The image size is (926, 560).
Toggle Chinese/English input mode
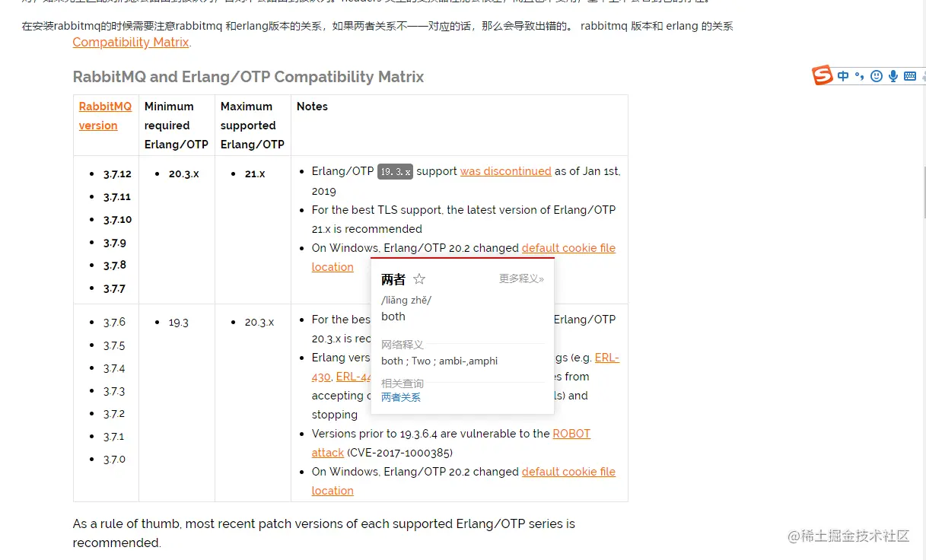click(x=843, y=76)
